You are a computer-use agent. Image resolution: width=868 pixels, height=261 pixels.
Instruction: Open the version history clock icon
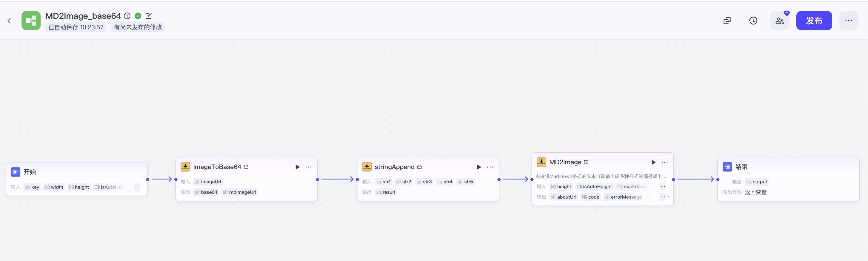(753, 21)
